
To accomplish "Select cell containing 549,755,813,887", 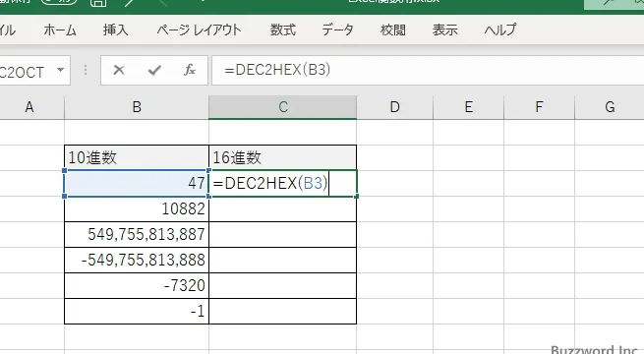I will click(137, 234).
